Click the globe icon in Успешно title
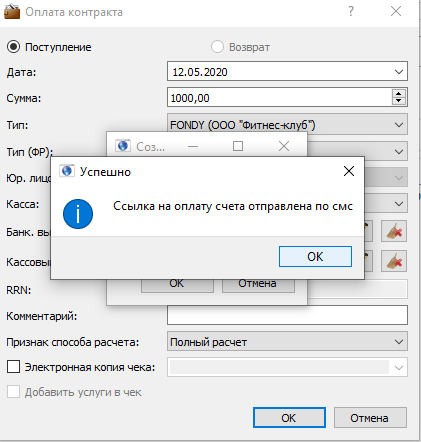 coord(67,171)
